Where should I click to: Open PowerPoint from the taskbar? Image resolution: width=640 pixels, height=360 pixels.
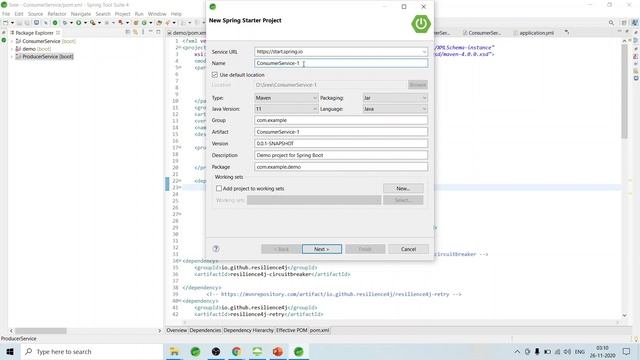[x=278, y=351]
